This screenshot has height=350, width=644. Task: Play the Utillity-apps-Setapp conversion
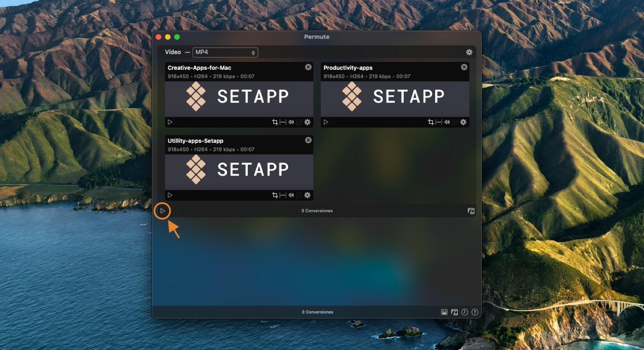[170, 195]
